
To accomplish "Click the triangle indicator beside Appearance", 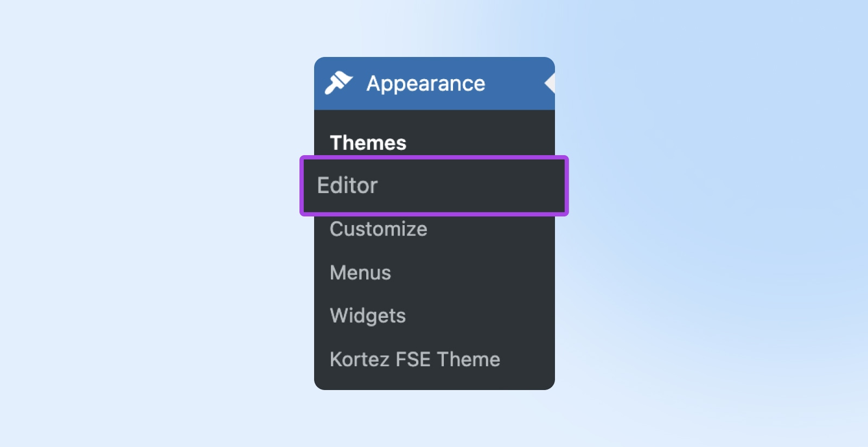I will point(550,84).
